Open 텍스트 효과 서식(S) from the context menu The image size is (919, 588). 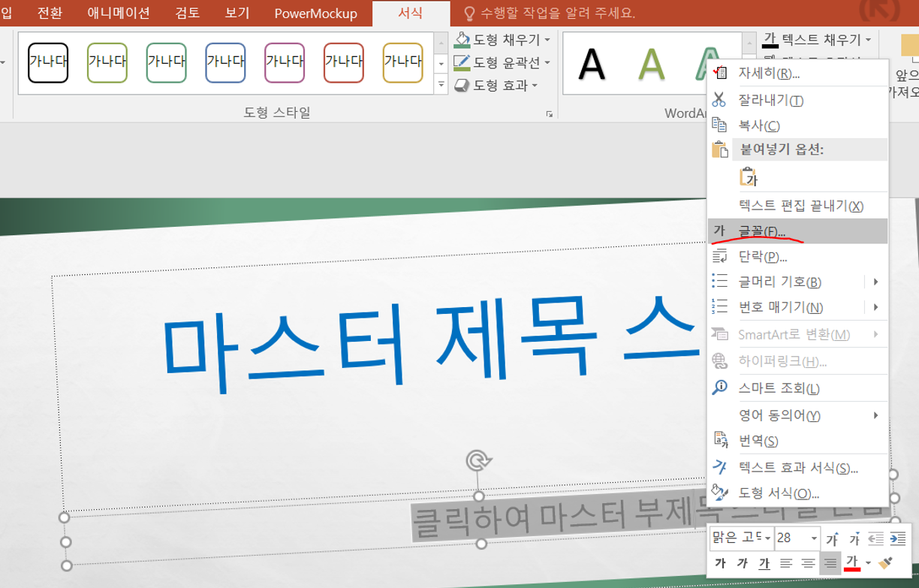tap(798, 468)
